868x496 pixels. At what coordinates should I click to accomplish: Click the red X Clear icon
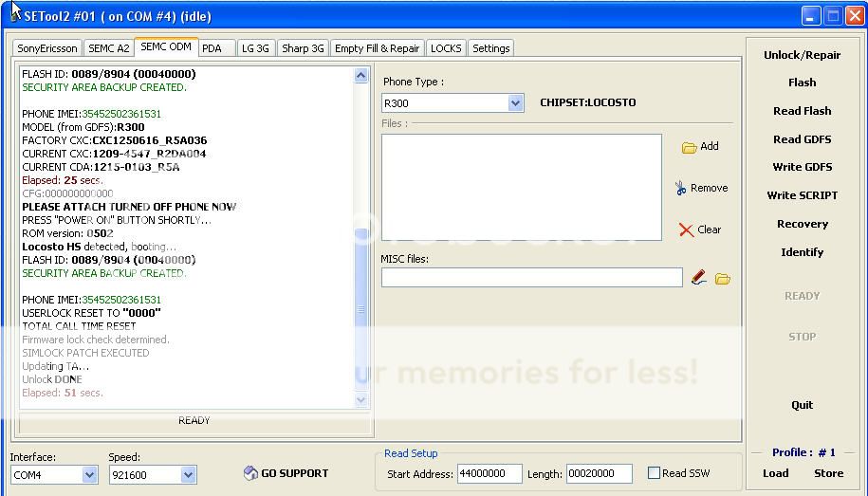click(686, 230)
